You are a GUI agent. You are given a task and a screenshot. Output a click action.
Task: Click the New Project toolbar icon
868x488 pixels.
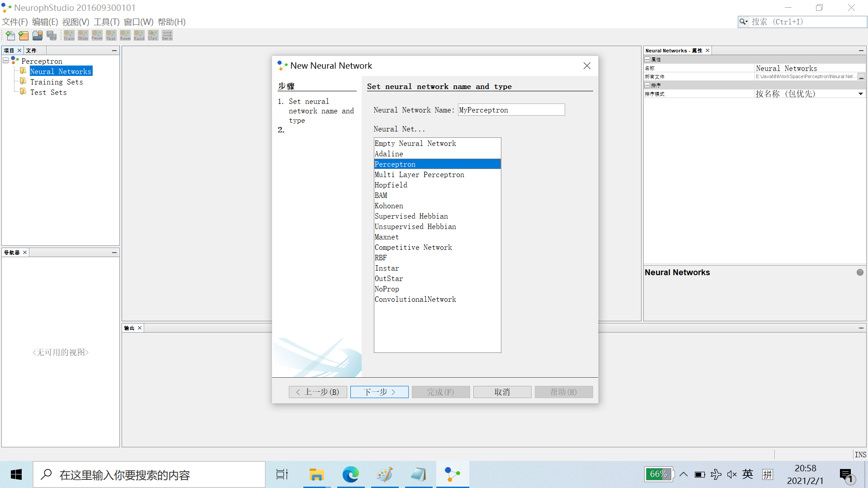pyautogui.click(x=24, y=35)
